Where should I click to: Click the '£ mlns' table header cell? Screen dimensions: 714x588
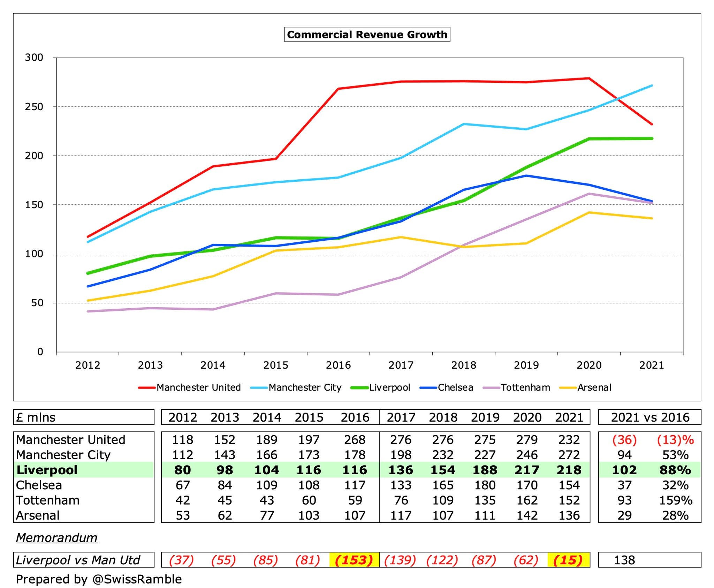(84, 417)
